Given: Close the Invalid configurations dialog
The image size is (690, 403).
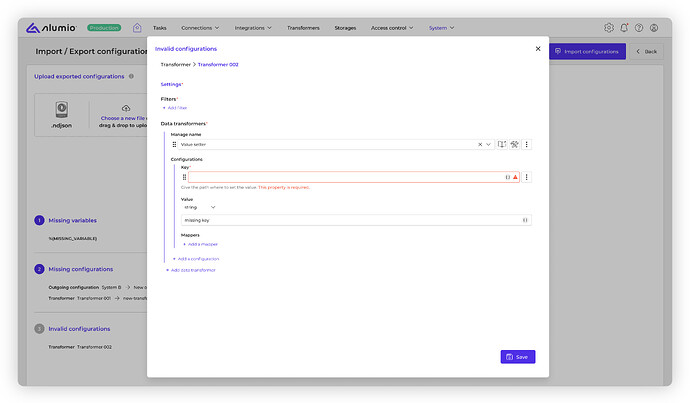Looking at the screenshot, I should click(x=538, y=49).
